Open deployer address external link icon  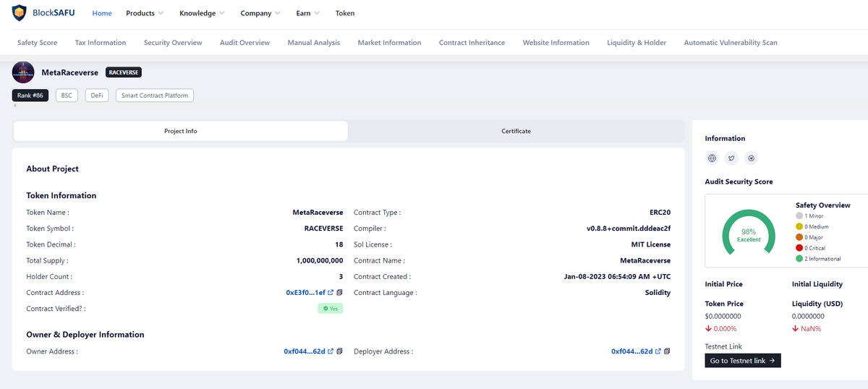[x=658, y=351]
